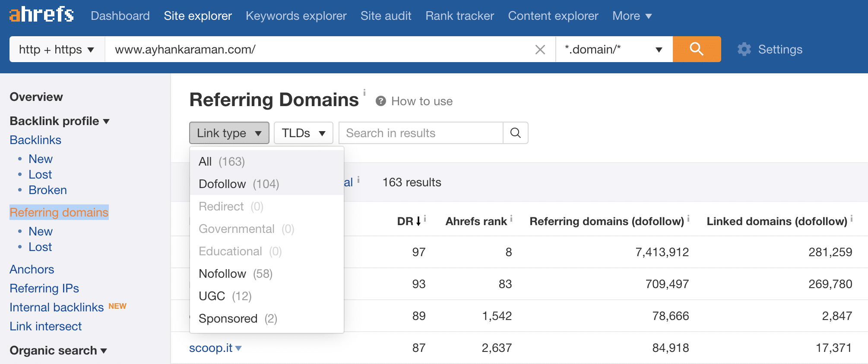Image resolution: width=868 pixels, height=364 pixels.
Task: Open Referring domains sidebar link
Action: (59, 212)
